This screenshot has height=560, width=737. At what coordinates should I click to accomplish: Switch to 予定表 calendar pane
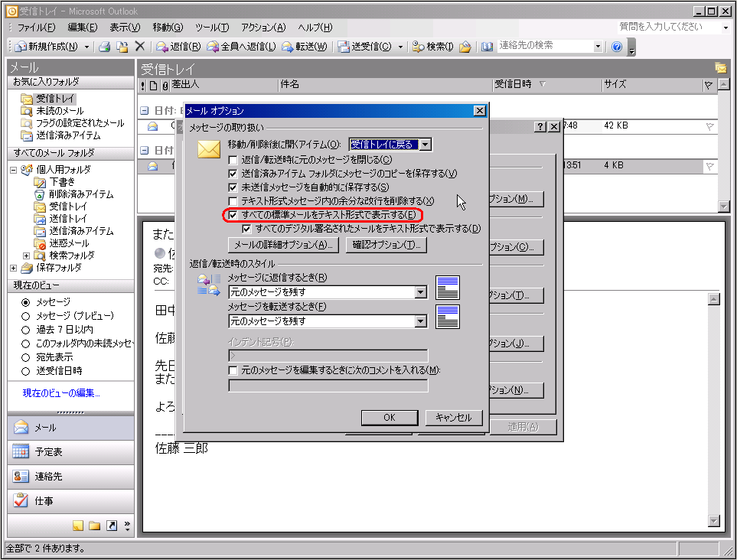[x=71, y=452]
